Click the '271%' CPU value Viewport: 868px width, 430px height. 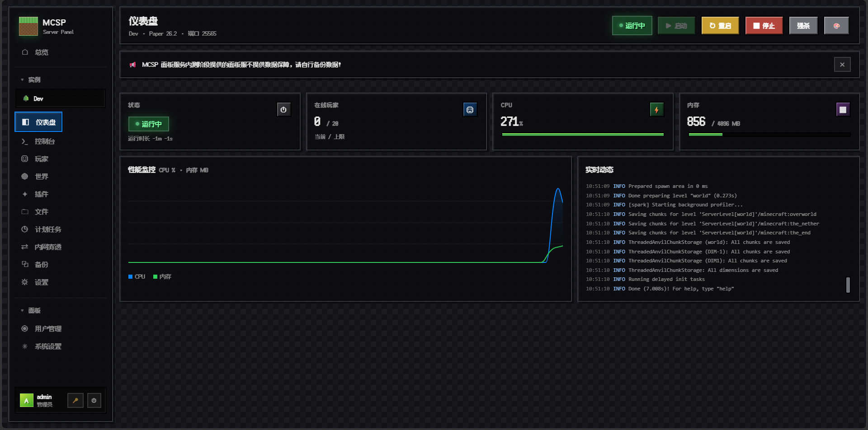(x=512, y=122)
